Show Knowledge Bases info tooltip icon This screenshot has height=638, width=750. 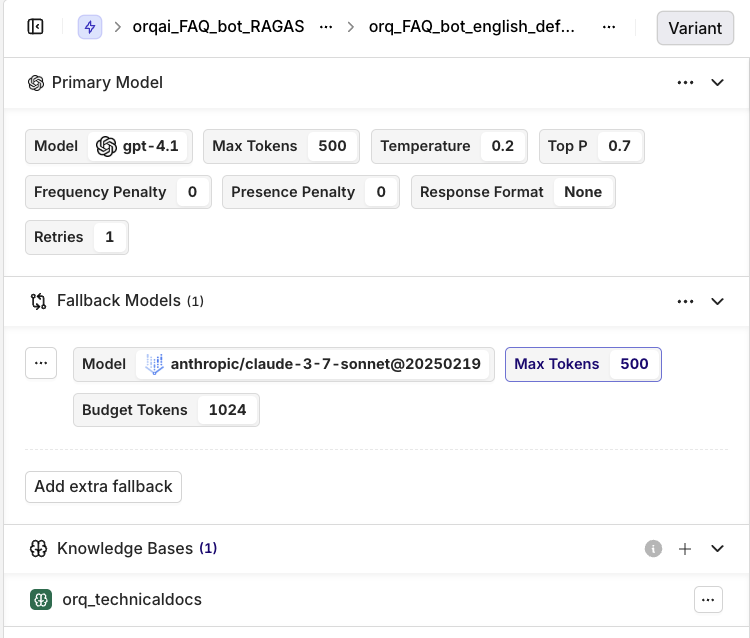click(653, 549)
